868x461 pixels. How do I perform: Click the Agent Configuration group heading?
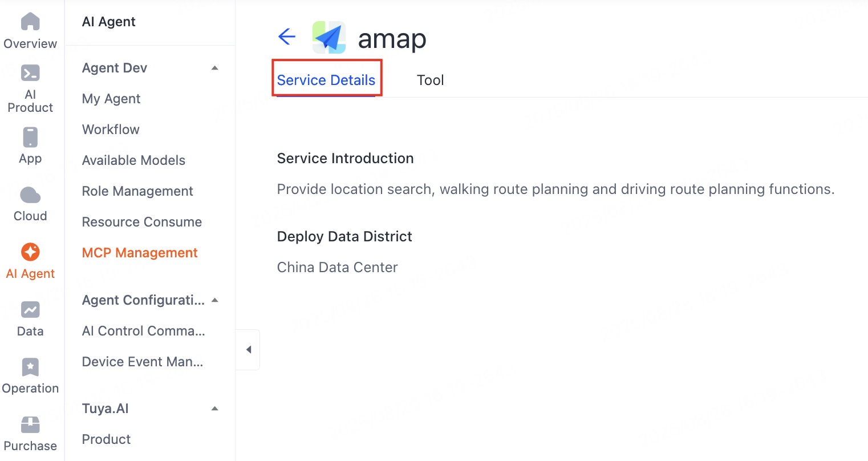click(x=143, y=300)
